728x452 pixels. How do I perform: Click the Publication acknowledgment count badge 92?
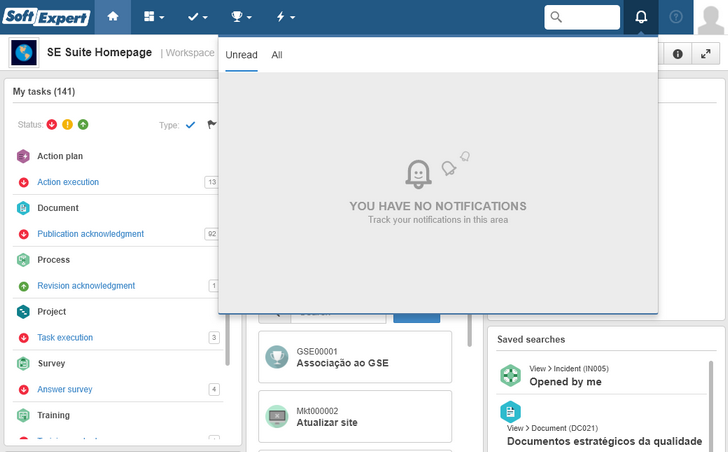[211, 234]
